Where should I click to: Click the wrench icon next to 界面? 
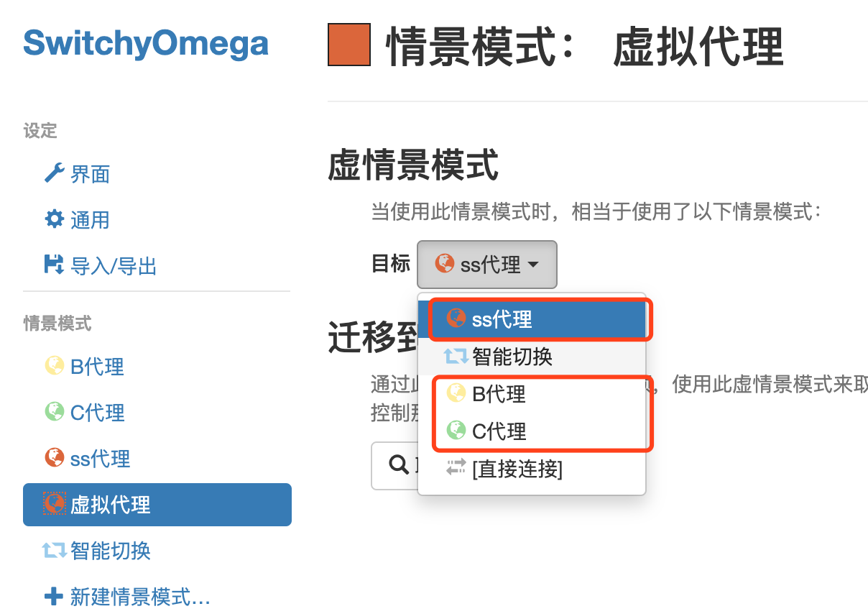[55, 173]
